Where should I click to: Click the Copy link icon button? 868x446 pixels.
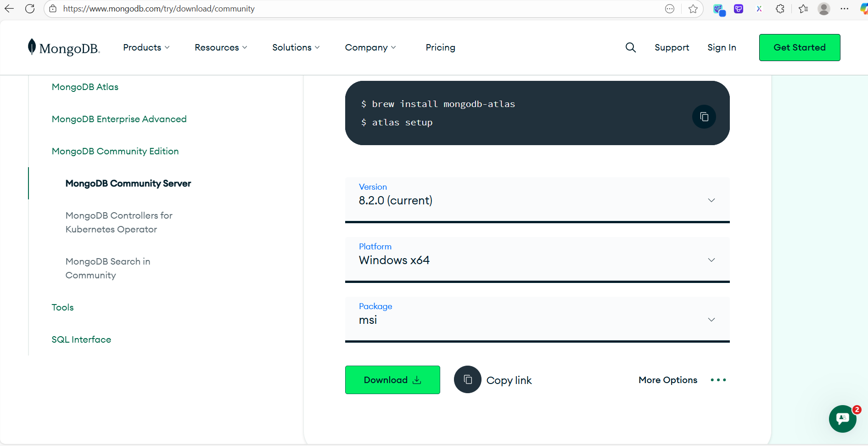[467, 379]
